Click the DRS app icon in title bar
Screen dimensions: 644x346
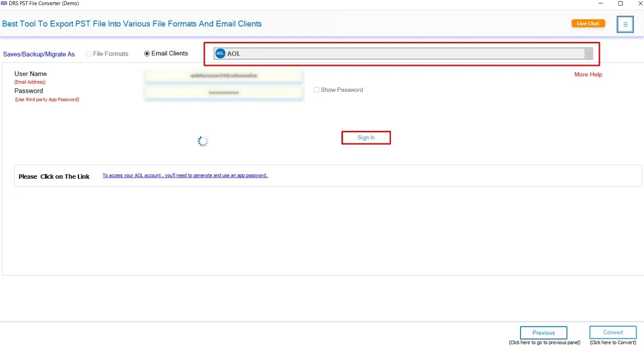(x=3, y=3)
